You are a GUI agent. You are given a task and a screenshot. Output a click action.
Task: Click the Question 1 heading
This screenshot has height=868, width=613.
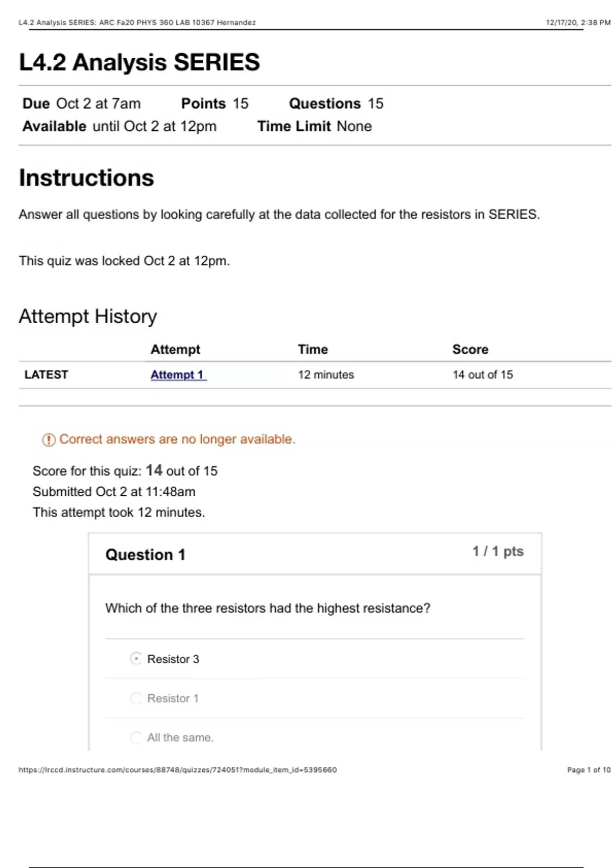pyautogui.click(x=145, y=554)
